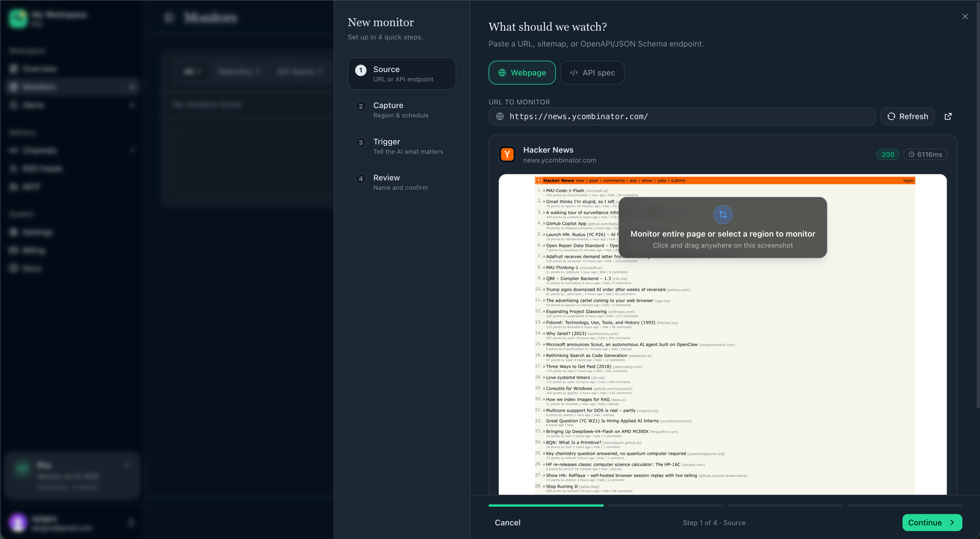980x539 pixels.
Task: Select the Webpage source type
Action: pyautogui.click(x=522, y=73)
